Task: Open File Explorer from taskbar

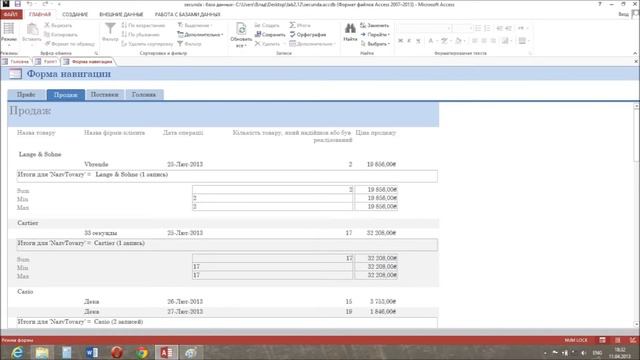Action: tap(42, 353)
